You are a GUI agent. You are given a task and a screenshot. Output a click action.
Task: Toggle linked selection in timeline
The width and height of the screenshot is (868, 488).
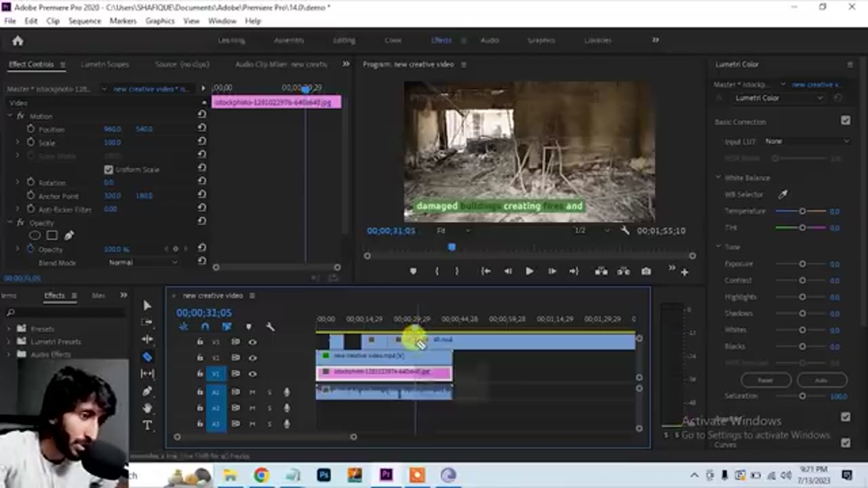pyautogui.click(x=226, y=327)
